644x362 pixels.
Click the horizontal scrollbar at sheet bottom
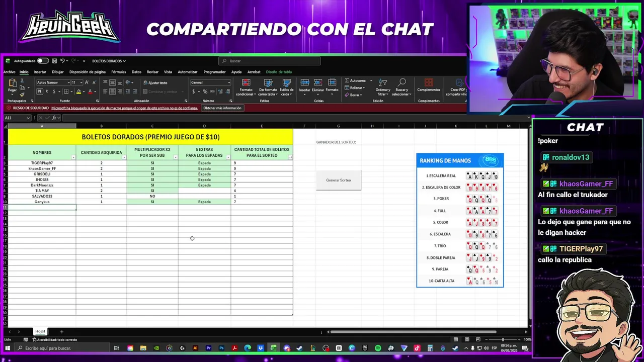click(413, 331)
